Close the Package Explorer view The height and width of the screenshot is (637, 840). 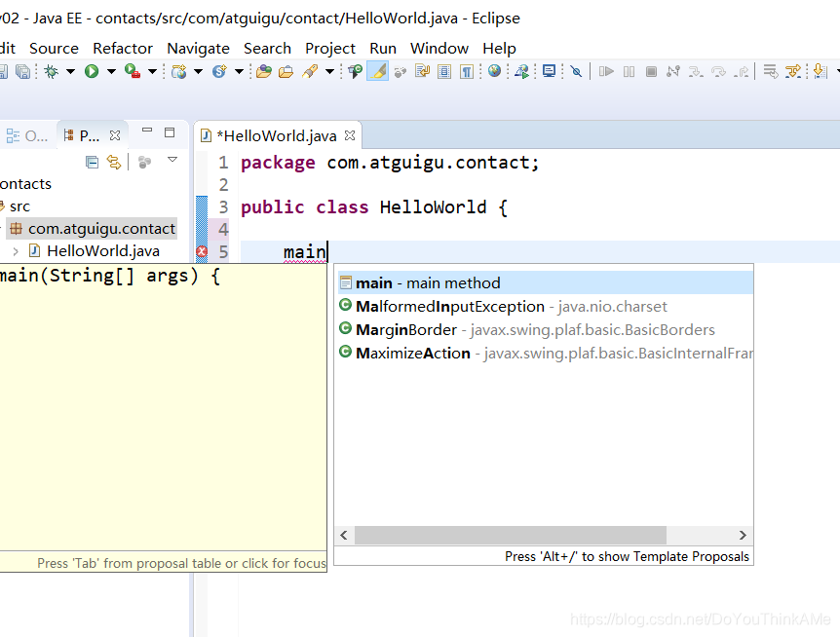[115, 135]
